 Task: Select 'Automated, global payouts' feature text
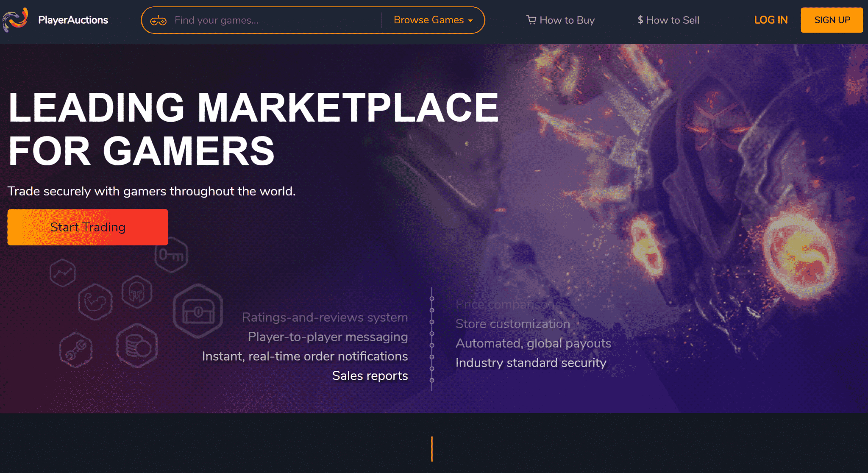point(534,343)
